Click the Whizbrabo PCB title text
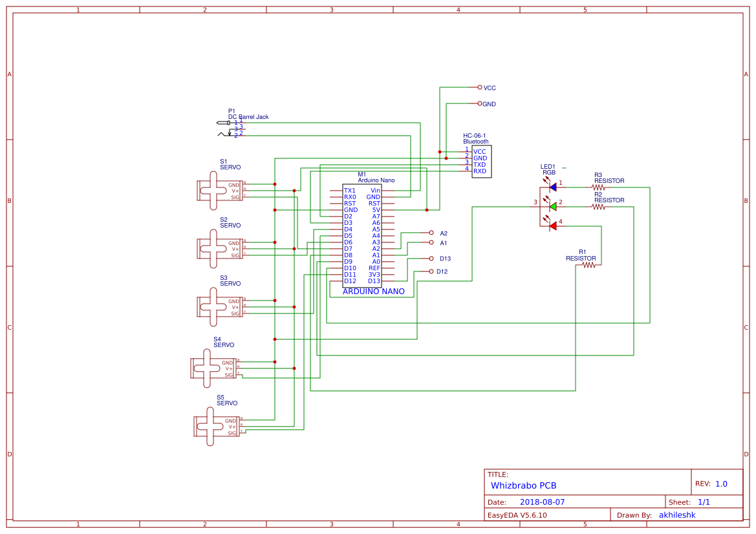 pos(525,486)
